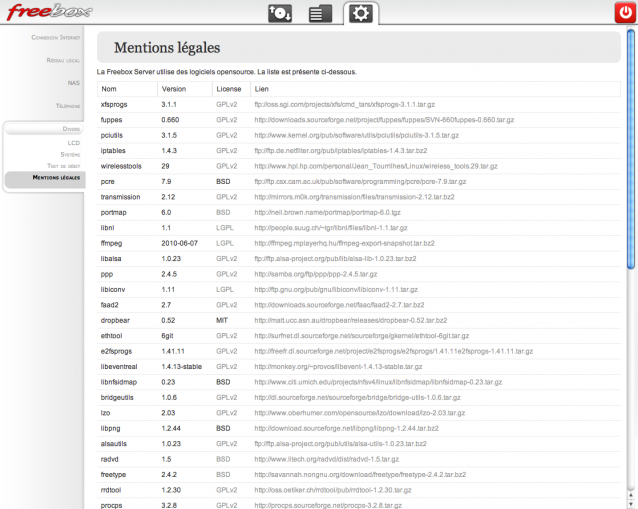
Task: Click the '1.41.11' version cell
Action: (x=173, y=352)
